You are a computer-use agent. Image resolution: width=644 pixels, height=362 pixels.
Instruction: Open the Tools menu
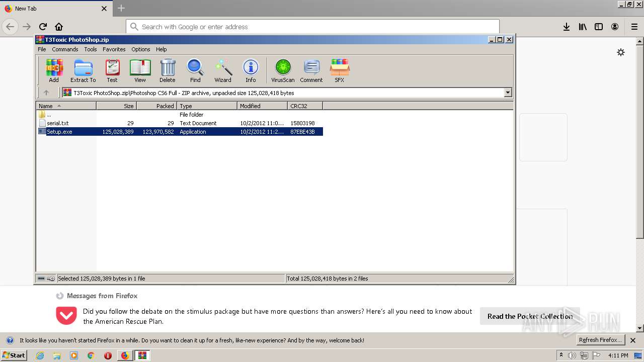click(91, 49)
